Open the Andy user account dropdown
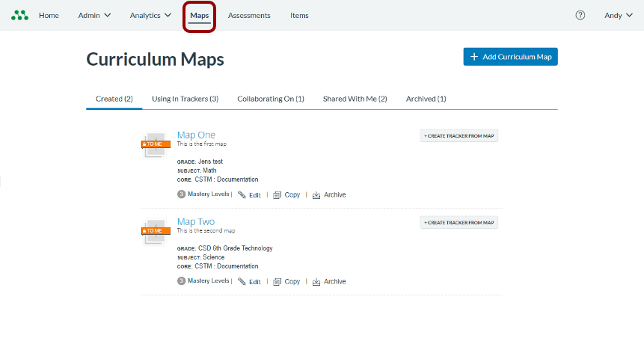 pyautogui.click(x=618, y=15)
